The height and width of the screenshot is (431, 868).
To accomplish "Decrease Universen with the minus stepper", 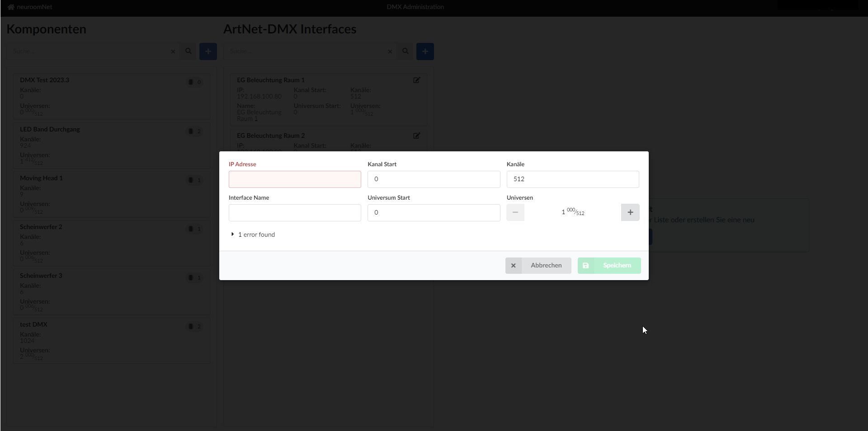I will (515, 212).
